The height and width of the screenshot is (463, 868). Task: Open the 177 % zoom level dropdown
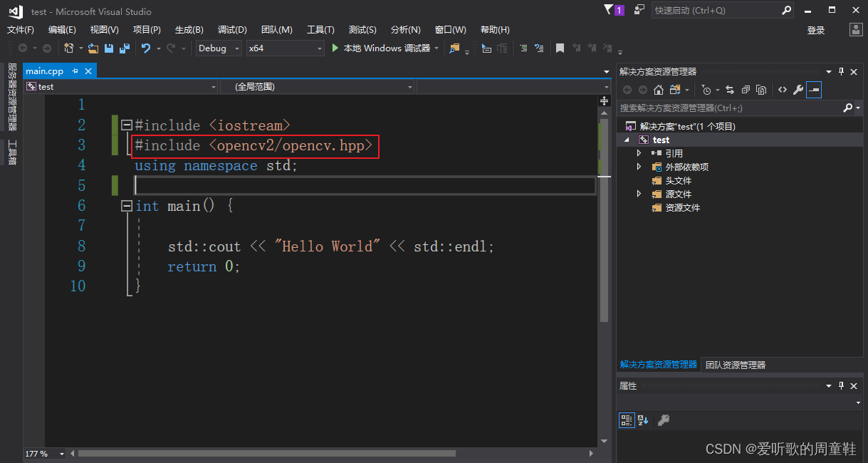(x=61, y=454)
